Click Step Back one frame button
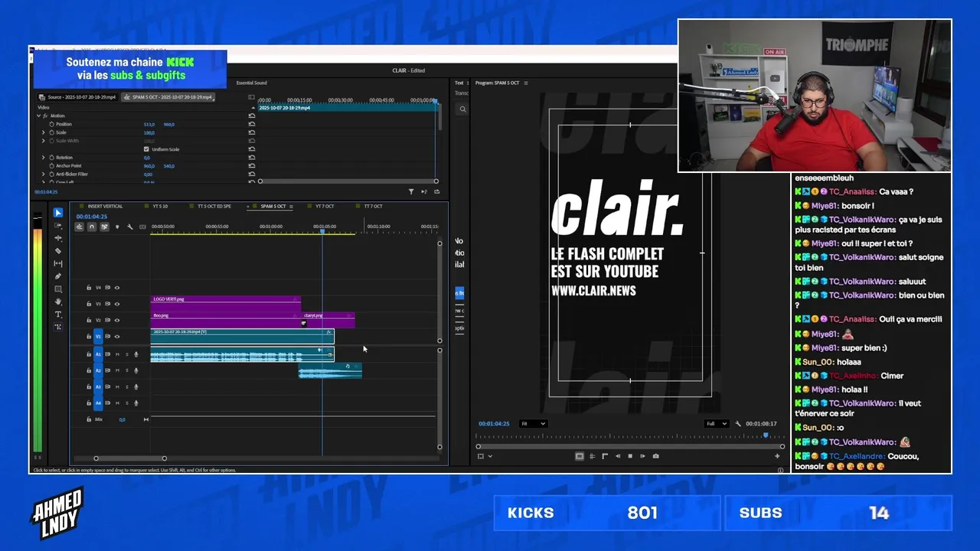 coord(618,456)
